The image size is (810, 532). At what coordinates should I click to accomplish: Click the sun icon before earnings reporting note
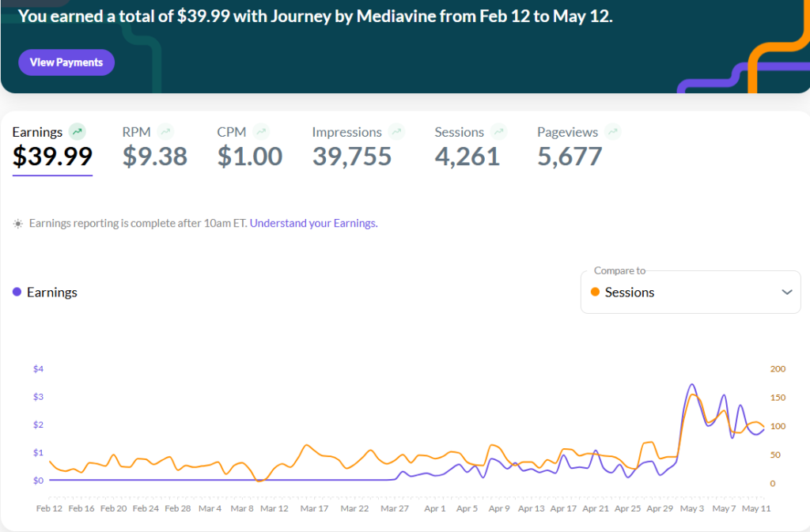18,224
